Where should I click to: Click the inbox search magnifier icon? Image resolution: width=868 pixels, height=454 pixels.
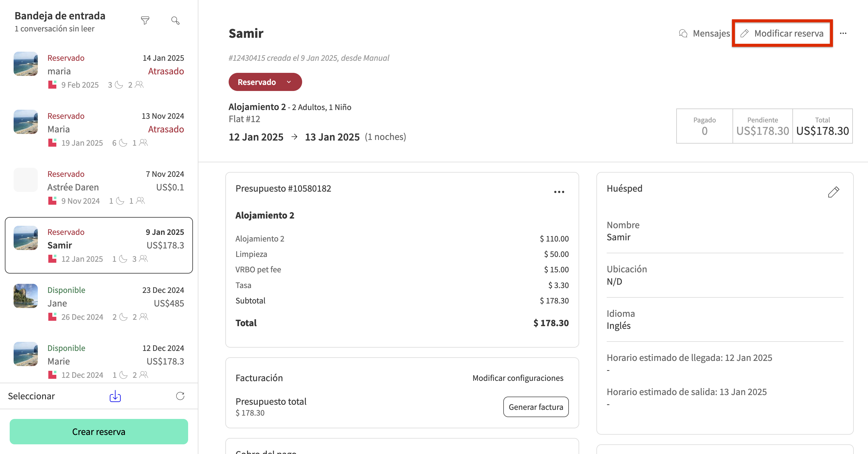175,21
